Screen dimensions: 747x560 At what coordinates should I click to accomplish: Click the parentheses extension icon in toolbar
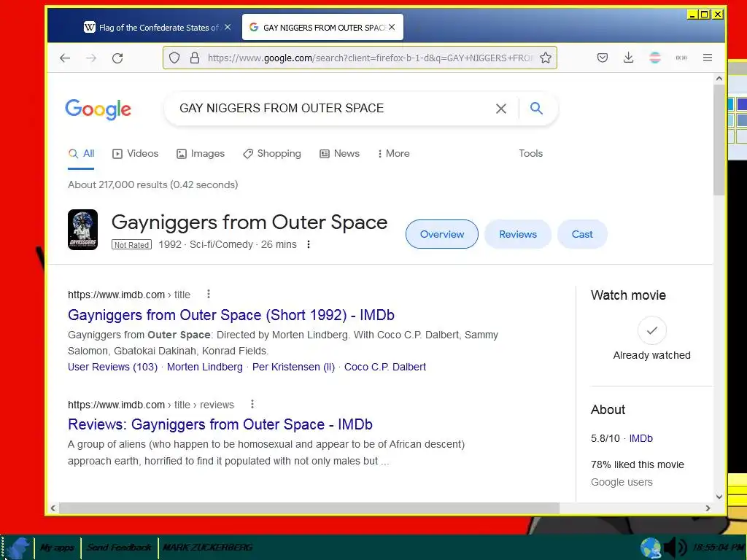click(x=681, y=58)
